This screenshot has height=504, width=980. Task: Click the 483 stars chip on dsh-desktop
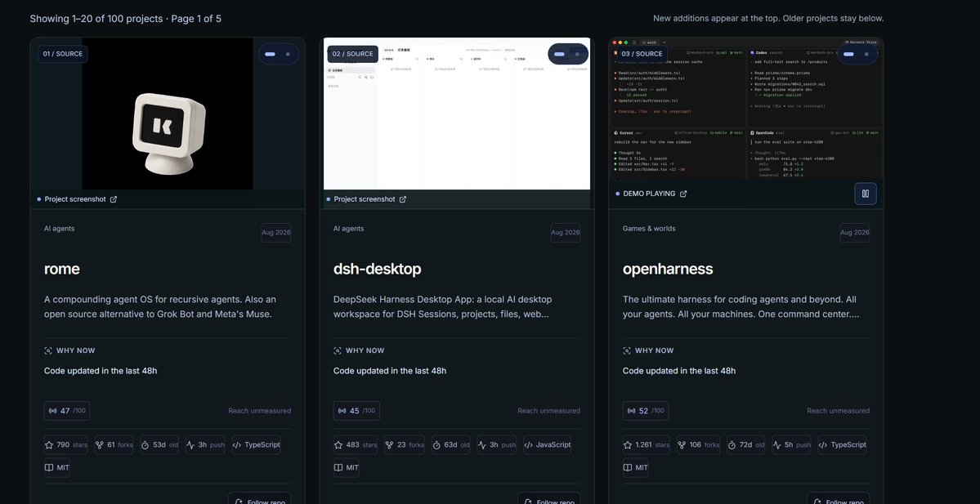(355, 444)
